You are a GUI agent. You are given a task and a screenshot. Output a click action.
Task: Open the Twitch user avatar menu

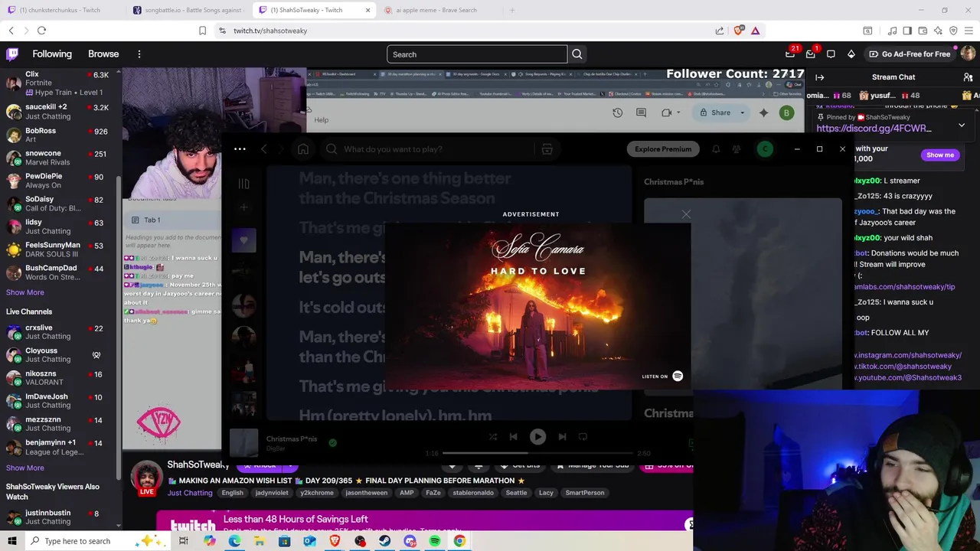pyautogui.click(x=968, y=54)
